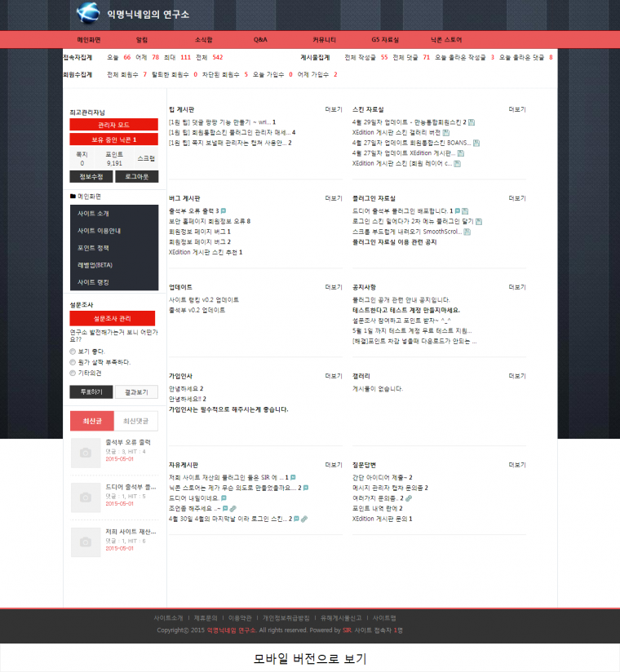Open 소식함 navigation menu
Viewport: 620px width, 672px height.
[204, 39]
